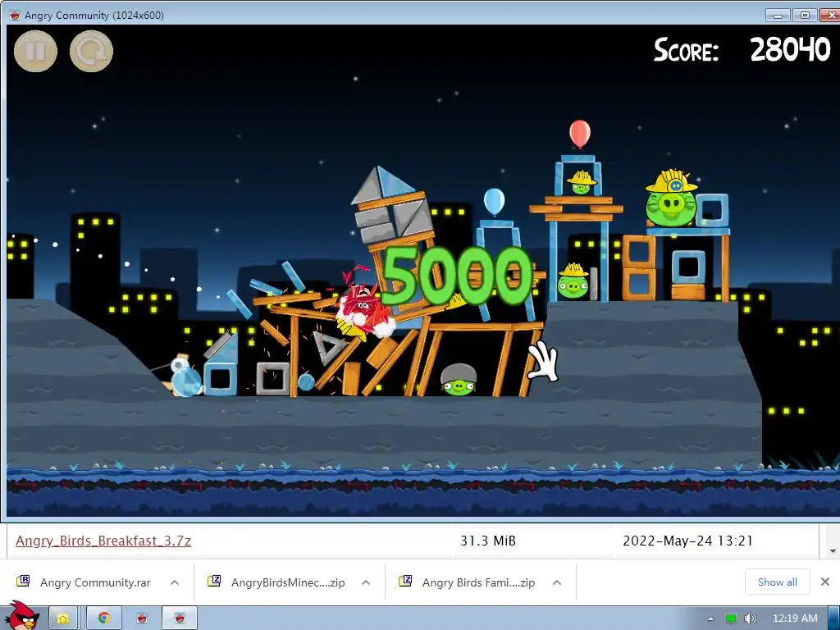The image size is (840, 630).
Task: Click the 31.3 MiB file size cell
Action: tap(488, 541)
